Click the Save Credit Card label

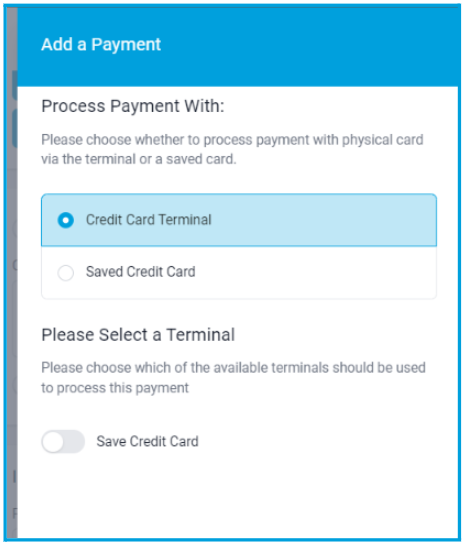tap(147, 441)
